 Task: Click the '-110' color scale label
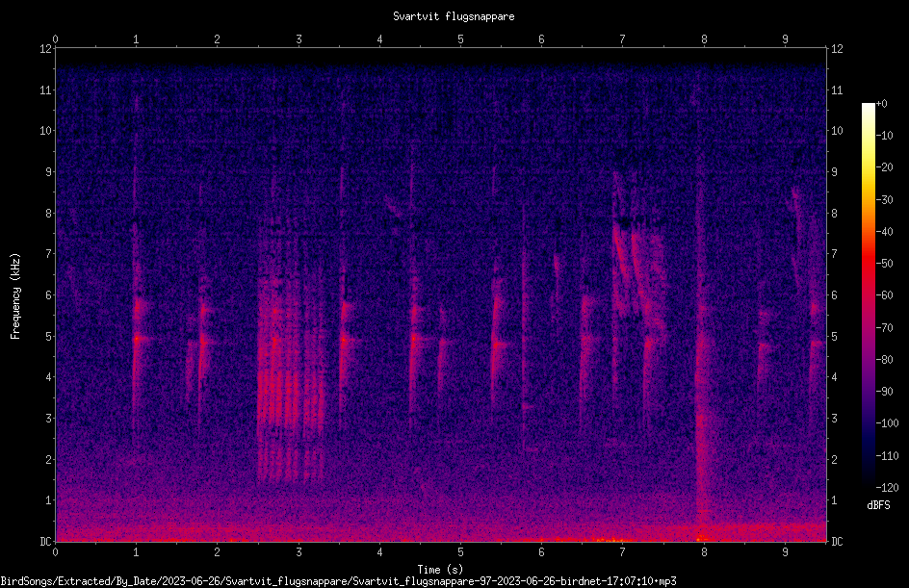coord(888,456)
